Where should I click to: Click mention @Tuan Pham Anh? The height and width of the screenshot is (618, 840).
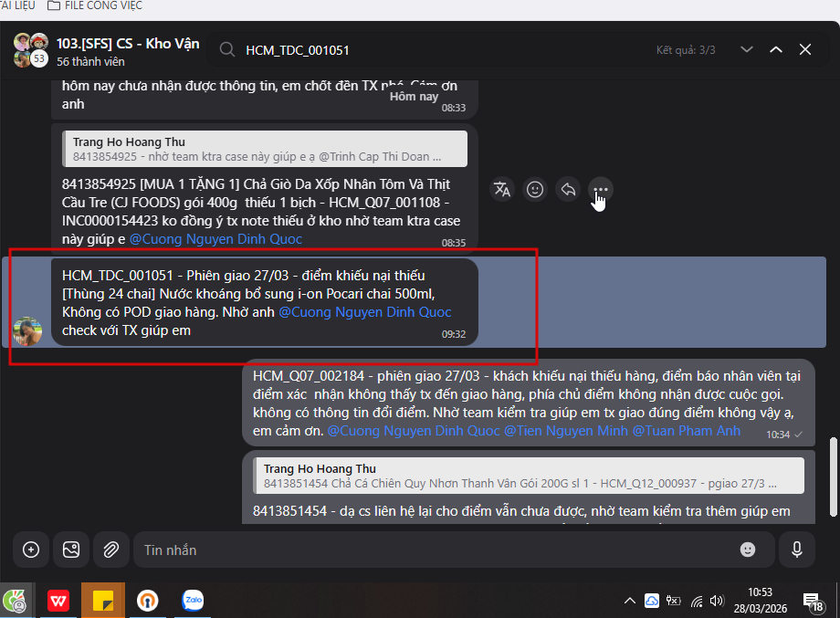(687, 431)
